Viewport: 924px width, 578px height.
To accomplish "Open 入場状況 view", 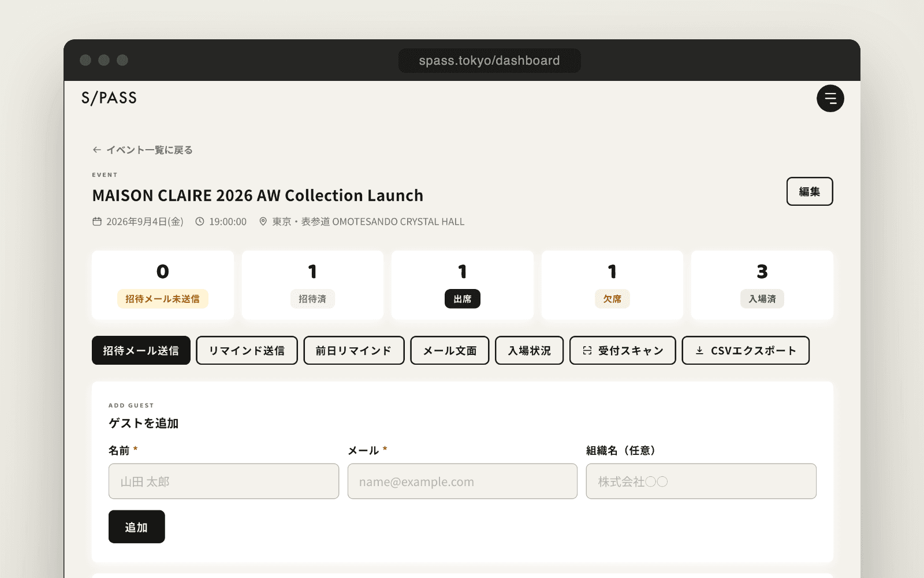I will pos(529,350).
